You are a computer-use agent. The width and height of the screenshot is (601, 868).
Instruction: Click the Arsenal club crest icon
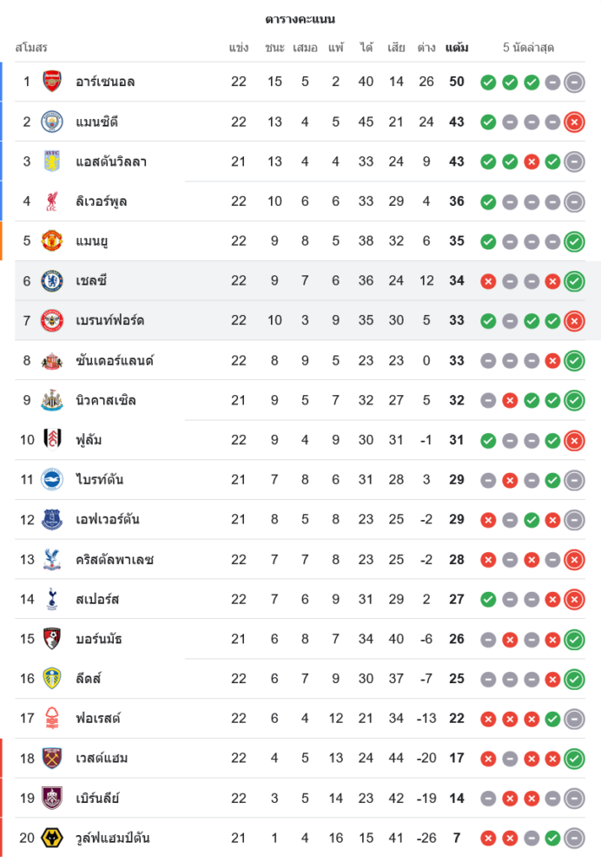click(52, 82)
